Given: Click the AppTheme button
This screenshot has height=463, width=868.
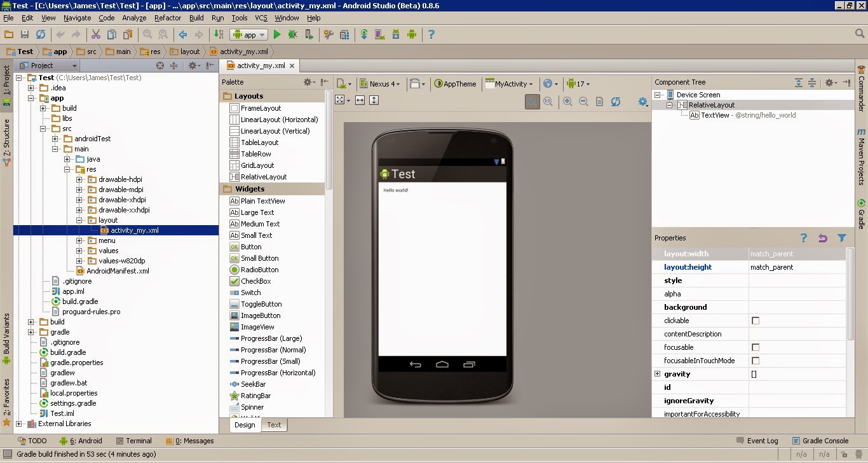Looking at the screenshot, I should [455, 84].
